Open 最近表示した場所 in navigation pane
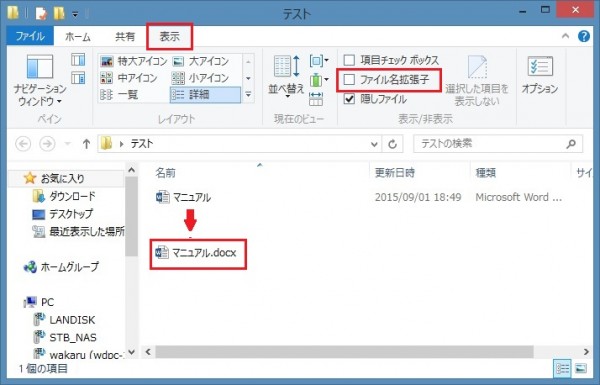600x385 pixels. [x=79, y=232]
